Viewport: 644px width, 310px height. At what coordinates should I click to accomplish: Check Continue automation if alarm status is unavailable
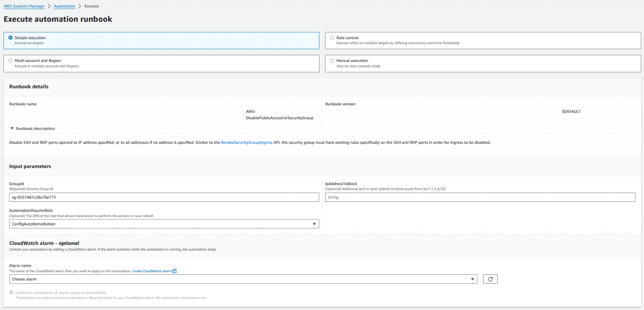11,291
